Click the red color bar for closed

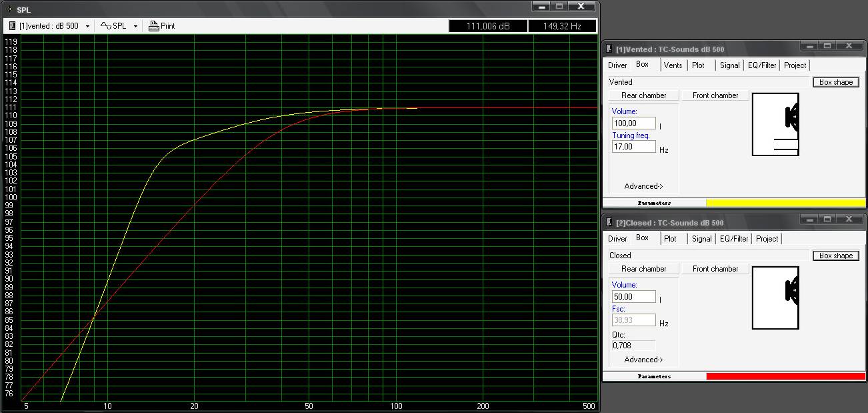785,376
